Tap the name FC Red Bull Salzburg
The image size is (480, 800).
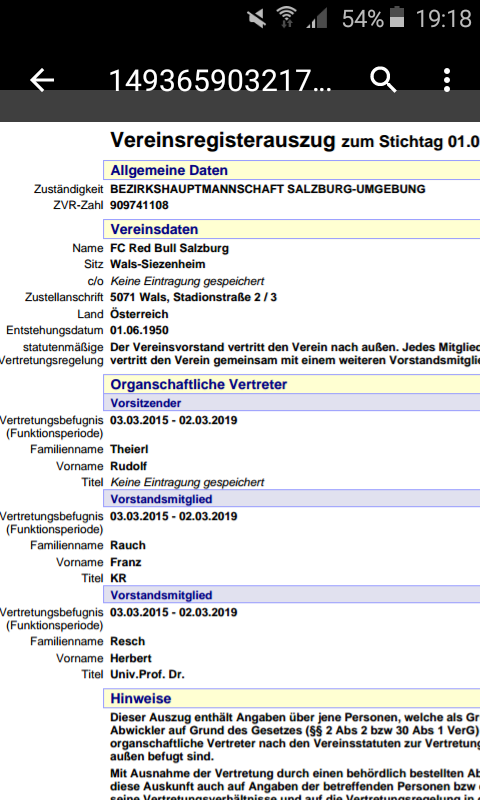(x=169, y=248)
